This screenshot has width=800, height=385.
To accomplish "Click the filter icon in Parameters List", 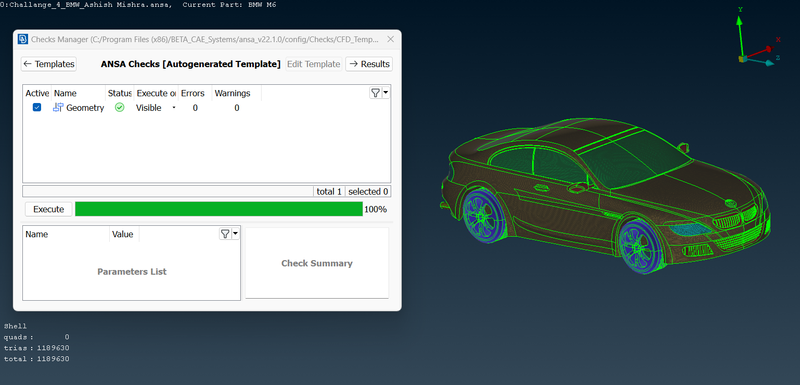I will pyautogui.click(x=225, y=234).
